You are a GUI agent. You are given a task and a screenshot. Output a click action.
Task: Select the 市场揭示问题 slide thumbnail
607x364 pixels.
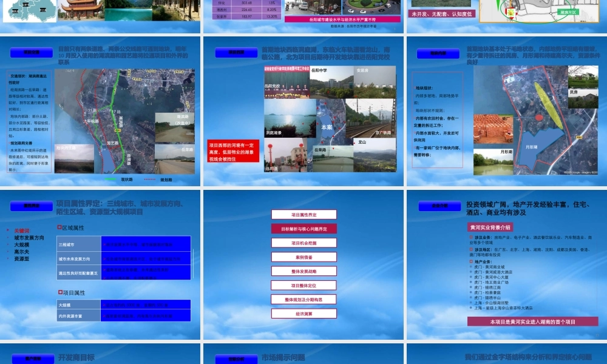coord(303,354)
